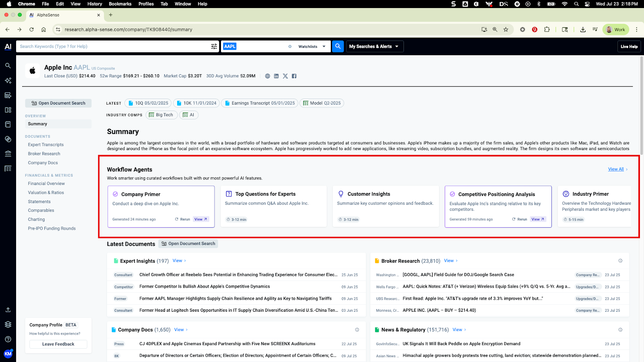Select Summary in the overview sidebar
This screenshot has height=362, width=644.
tap(58, 124)
